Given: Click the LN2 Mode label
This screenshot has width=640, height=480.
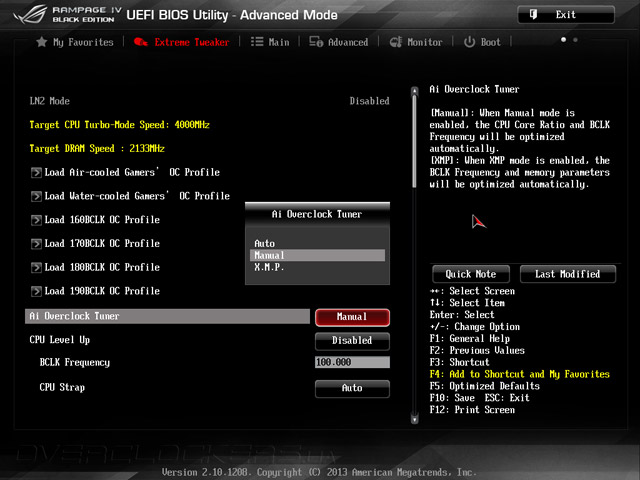Looking at the screenshot, I should click(49, 101).
